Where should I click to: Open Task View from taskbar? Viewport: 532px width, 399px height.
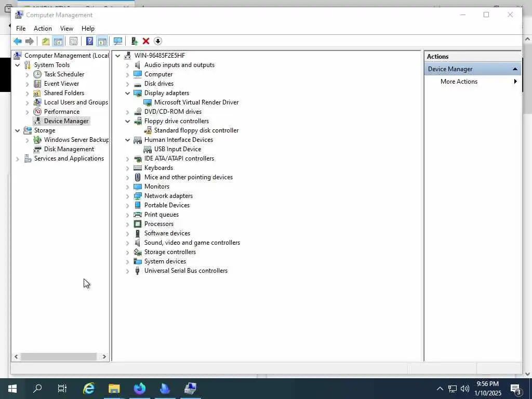click(x=62, y=389)
